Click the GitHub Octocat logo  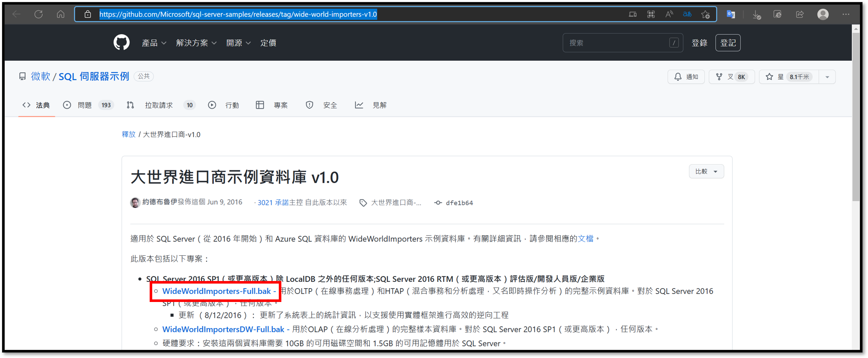click(x=121, y=43)
